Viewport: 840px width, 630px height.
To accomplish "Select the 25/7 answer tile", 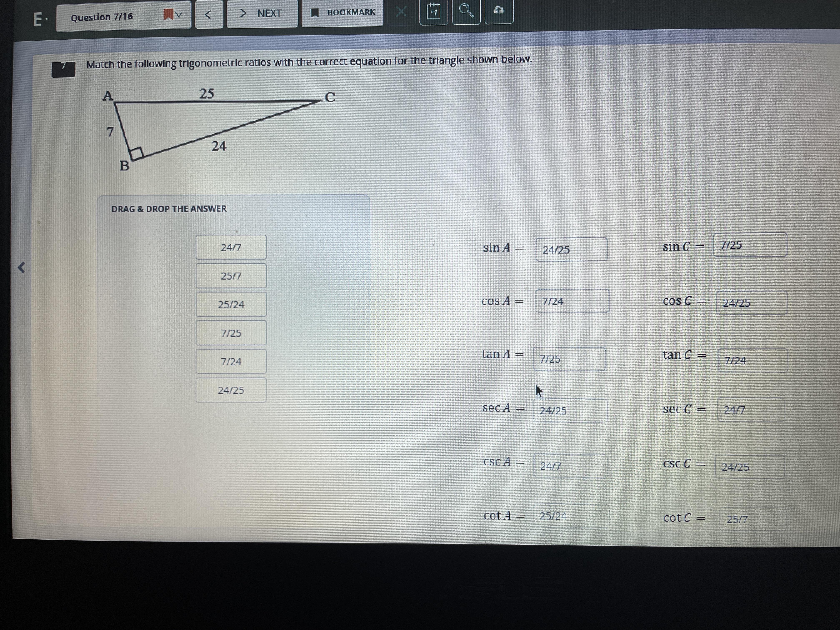I will pos(231,276).
